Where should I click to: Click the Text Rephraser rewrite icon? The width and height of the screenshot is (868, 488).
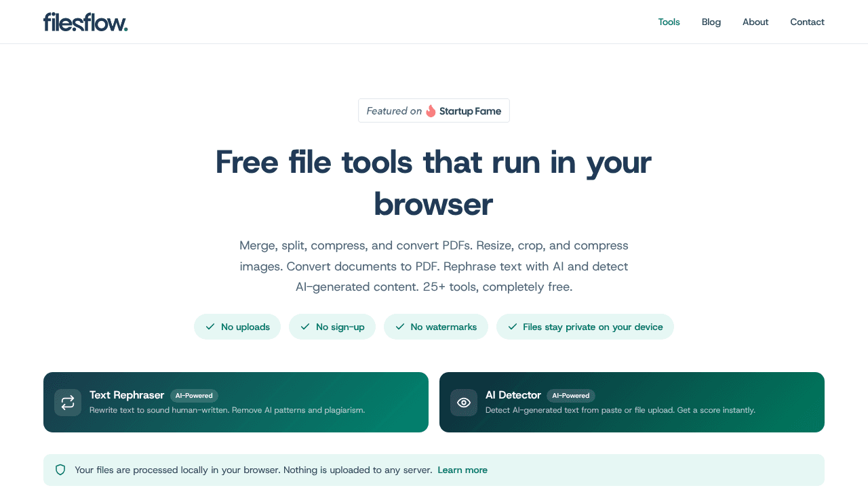[x=68, y=403]
